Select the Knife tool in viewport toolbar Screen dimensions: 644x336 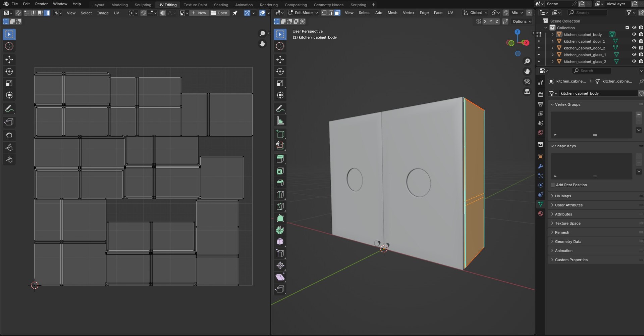(x=280, y=206)
